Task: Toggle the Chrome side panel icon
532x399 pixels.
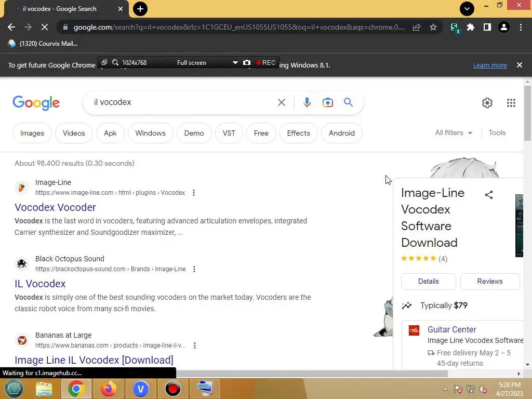Action: coord(487,27)
